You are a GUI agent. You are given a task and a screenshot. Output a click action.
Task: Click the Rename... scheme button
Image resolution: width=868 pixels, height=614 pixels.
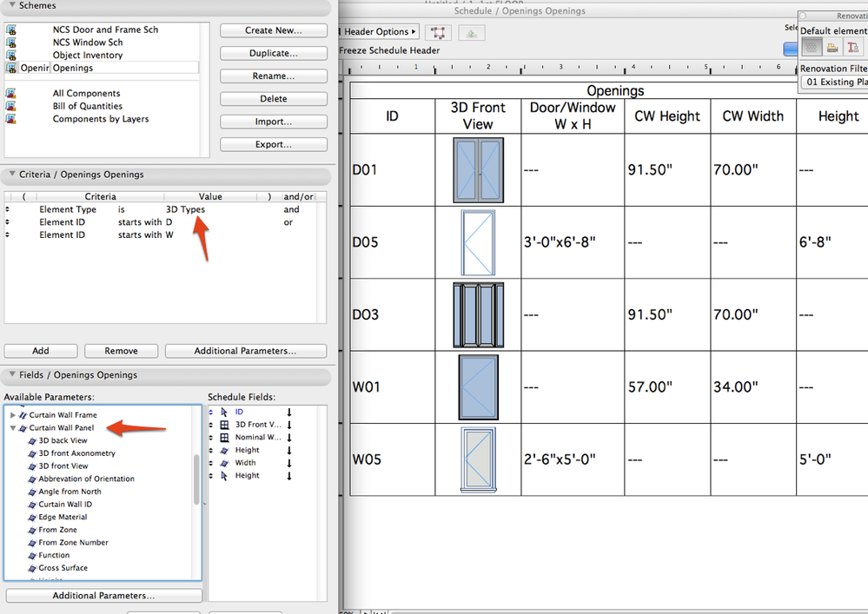pyautogui.click(x=274, y=76)
